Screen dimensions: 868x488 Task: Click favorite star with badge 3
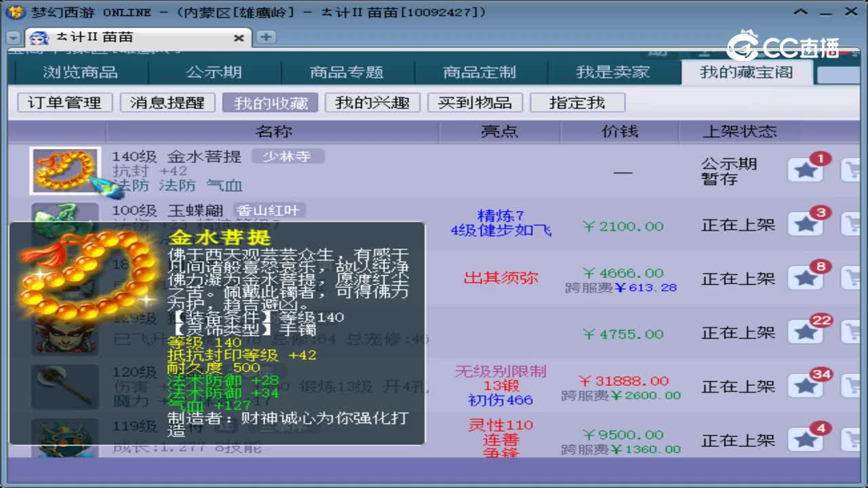point(805,224)
